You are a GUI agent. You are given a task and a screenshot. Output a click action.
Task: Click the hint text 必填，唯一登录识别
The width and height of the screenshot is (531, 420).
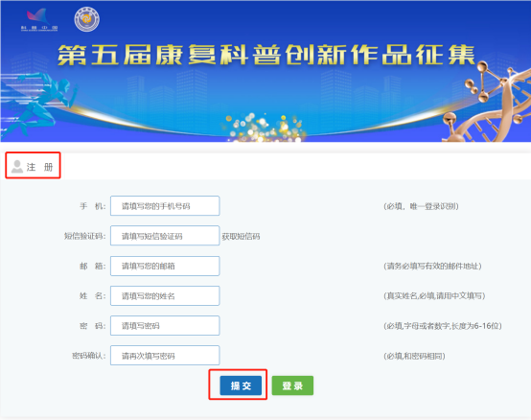(421, 206)
